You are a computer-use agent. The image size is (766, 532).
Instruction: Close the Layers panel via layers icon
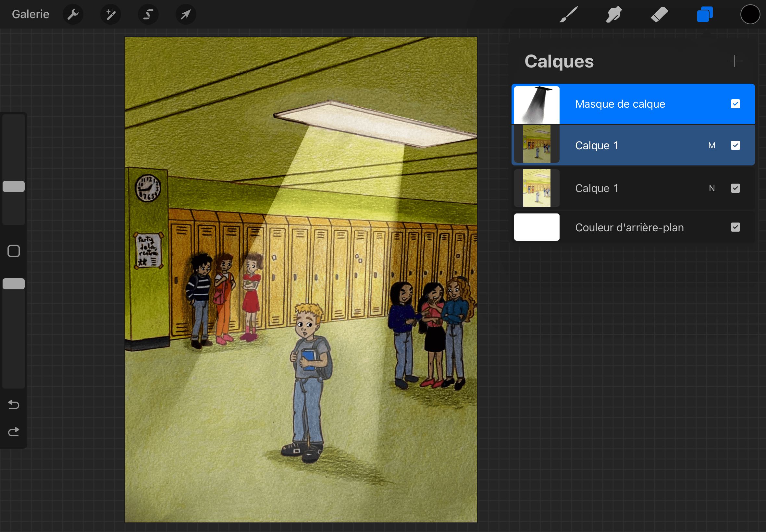click(x=705, y=14)
